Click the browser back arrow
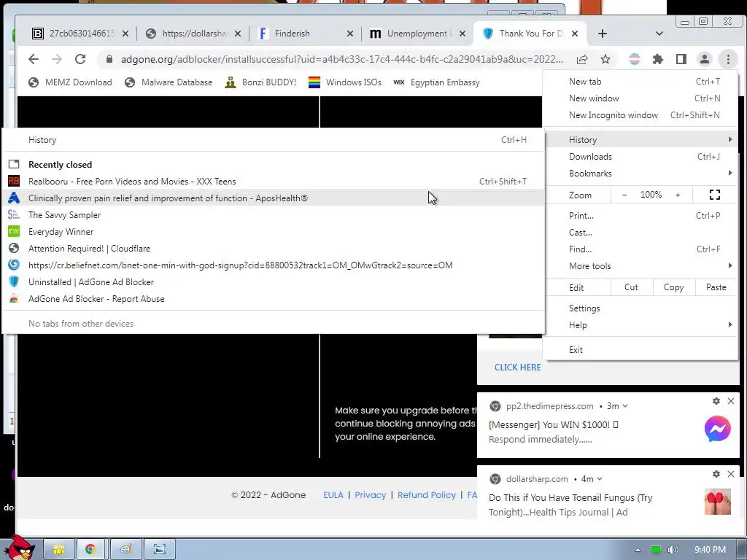Image resolution: width=747 pixels, height=560 pixels. (x=34, y=59)
